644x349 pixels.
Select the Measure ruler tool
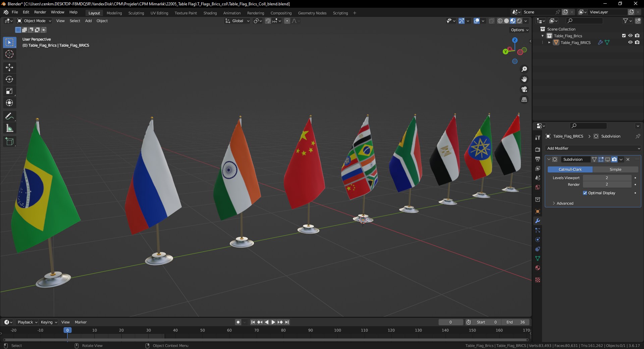pos(9,128)
